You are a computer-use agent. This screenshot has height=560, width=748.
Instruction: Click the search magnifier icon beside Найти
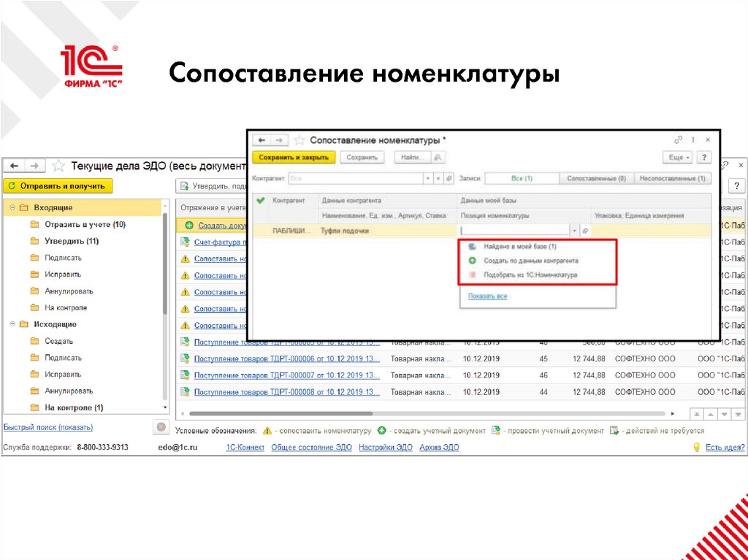click(x=437, y=157)
